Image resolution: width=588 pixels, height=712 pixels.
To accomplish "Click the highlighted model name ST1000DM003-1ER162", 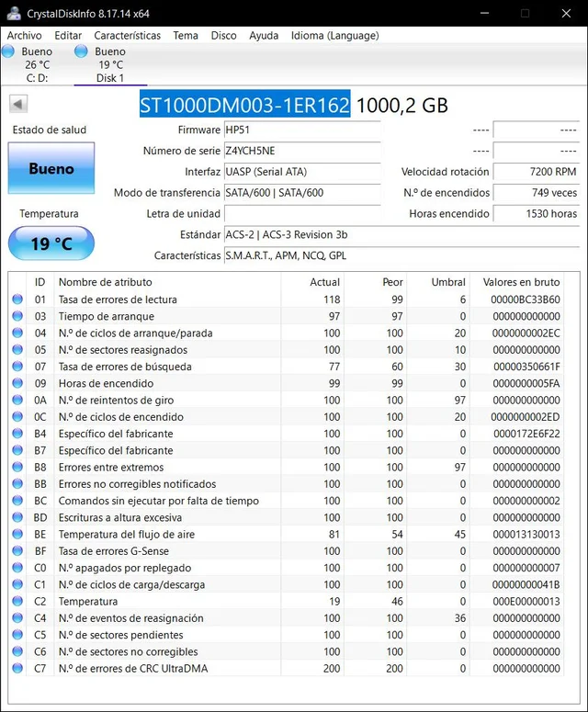I will pos(244,105).
